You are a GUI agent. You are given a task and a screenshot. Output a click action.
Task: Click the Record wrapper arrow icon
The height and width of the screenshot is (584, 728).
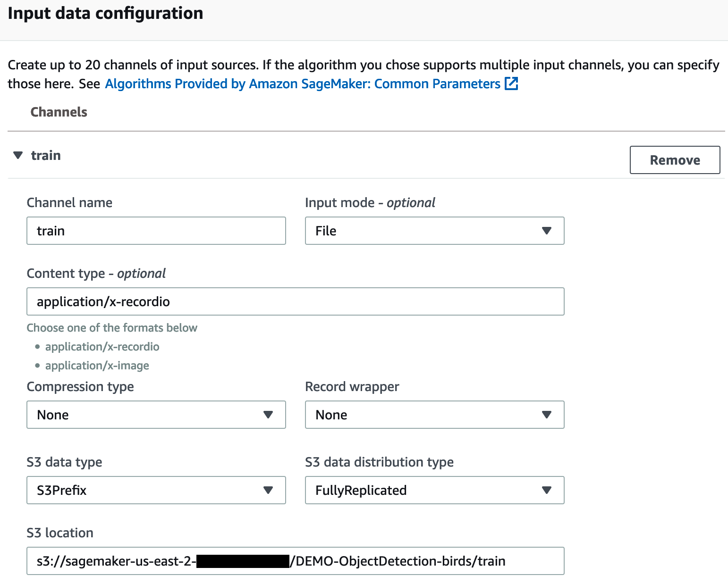[547, 415]
